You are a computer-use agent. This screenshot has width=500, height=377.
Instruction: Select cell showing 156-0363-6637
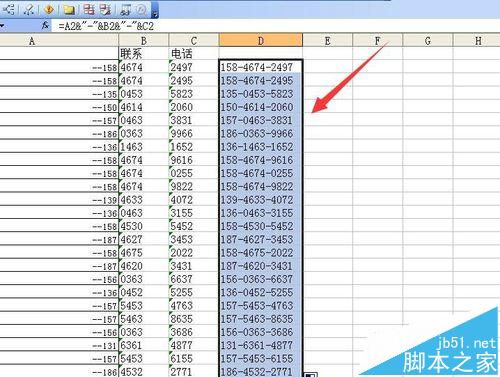[x=261, y=279]
